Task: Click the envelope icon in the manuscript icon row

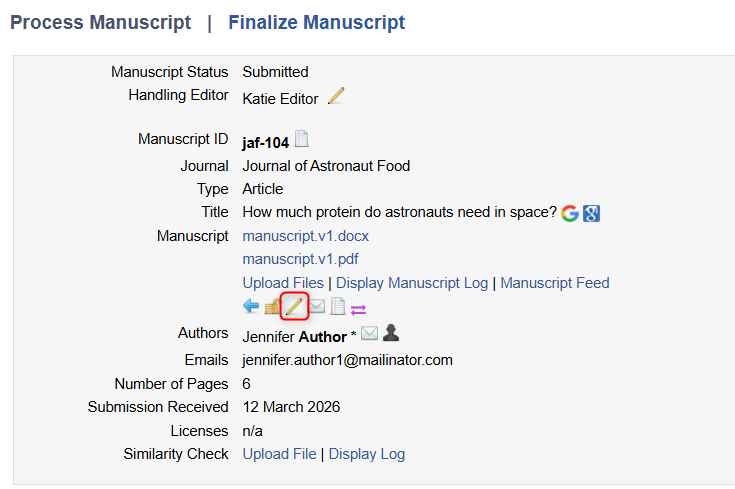Action: [316, 306]
